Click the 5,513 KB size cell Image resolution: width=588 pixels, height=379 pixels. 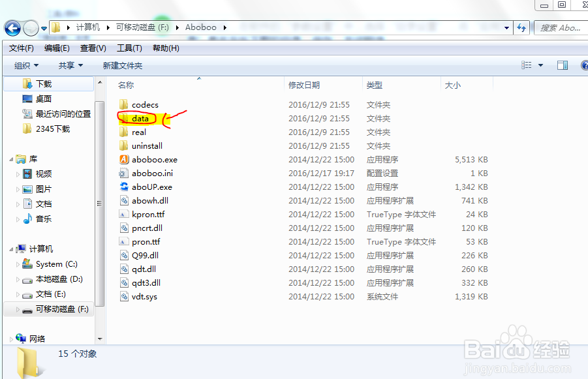(471, 159)
